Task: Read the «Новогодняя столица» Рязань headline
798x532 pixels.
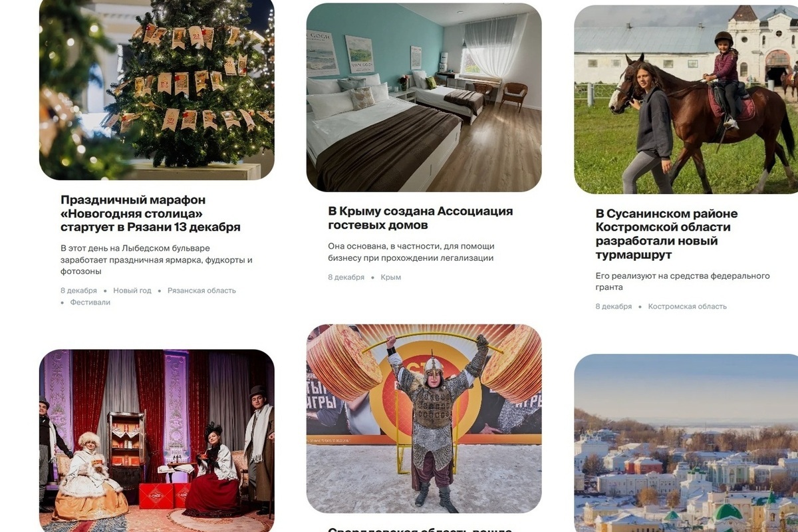Action: pyautogui.click(x=150, y=213)
